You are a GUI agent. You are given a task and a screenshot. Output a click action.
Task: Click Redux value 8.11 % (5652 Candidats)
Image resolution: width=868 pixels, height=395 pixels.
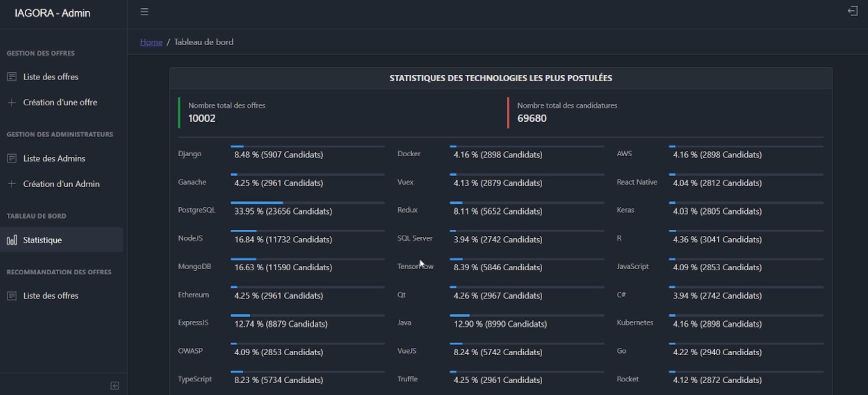click(498, 211)
